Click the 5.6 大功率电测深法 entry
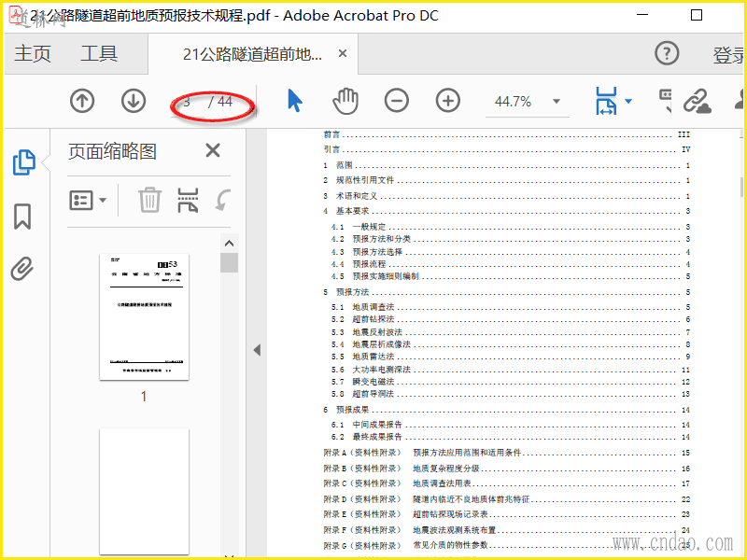Viewport: 747px width, 560px height. [x=511, y=370]
